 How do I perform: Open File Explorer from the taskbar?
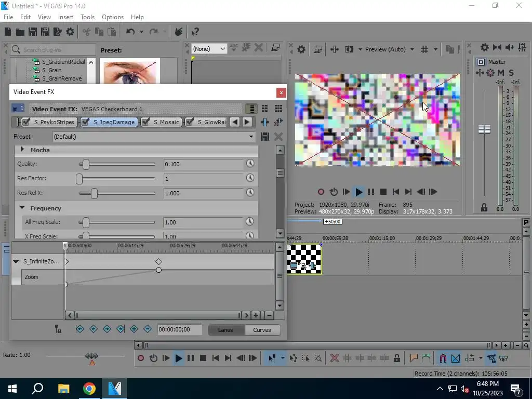coord(63,389)
